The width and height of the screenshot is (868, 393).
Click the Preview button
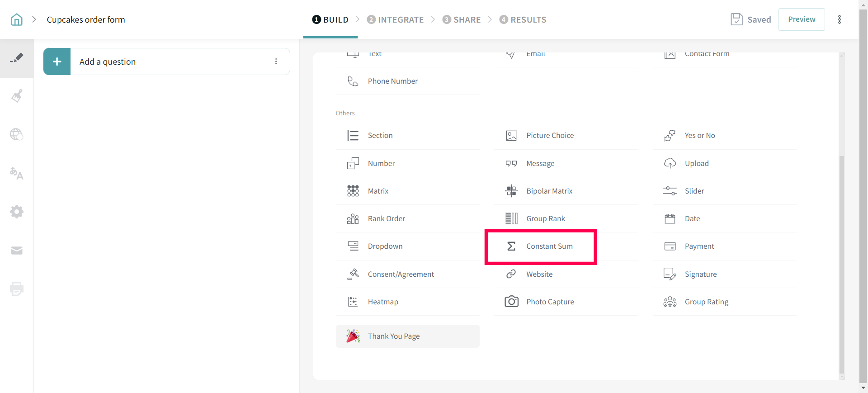(802, 19)
